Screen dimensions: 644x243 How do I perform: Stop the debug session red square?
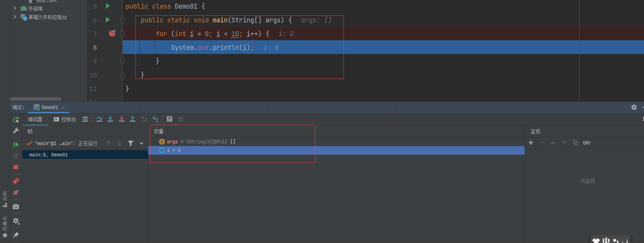pyautogui.click(x=16, y=167)
